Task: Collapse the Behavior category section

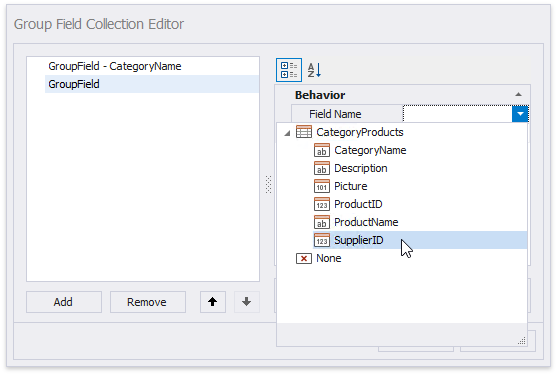Action: point(518,94)
